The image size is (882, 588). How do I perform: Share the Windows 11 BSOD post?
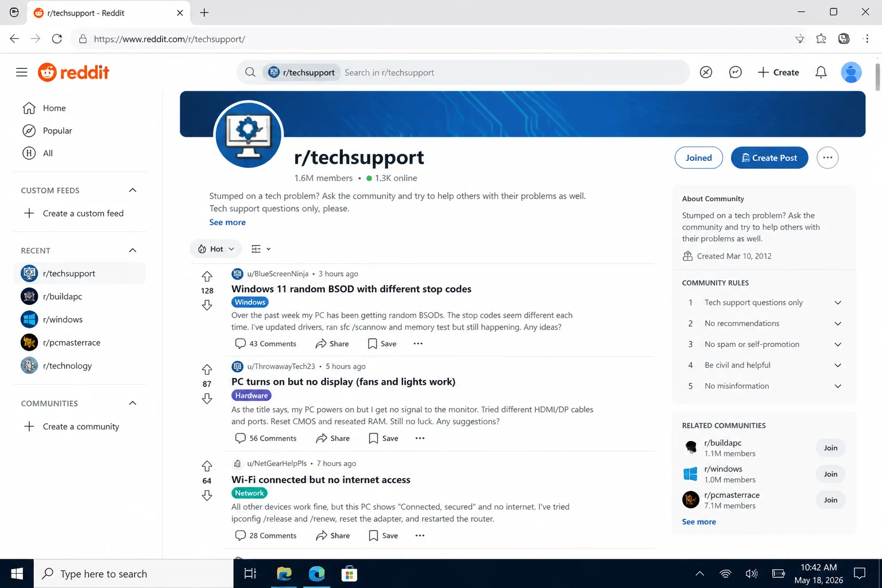coord(332,343)
